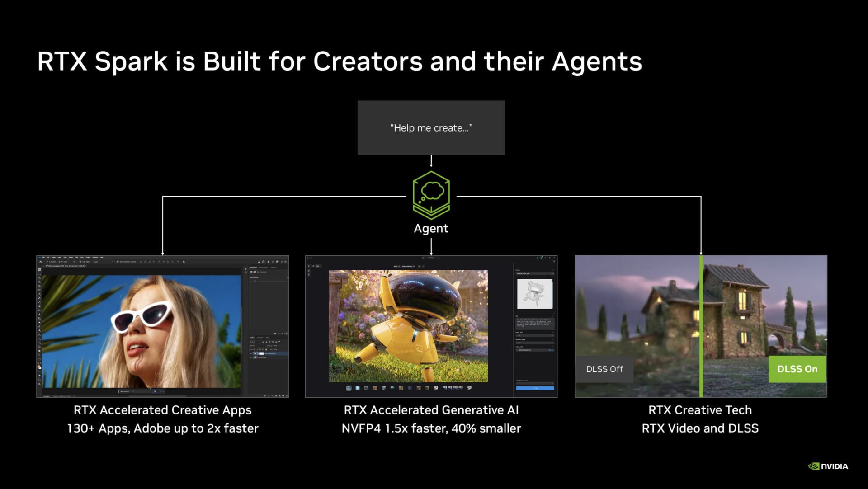This screenshot has width=868, height=489.
Task: Select the Layers tab in the Photoshop screenshot
Action: coord(252,338)
